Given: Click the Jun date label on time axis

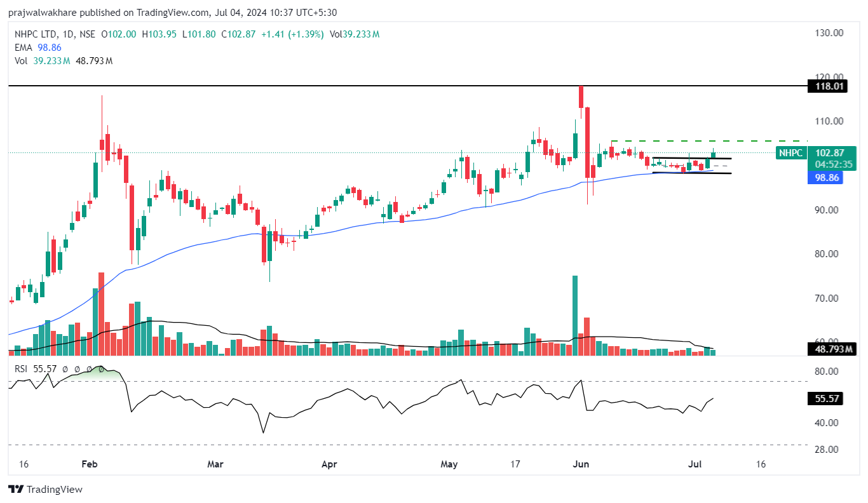Looking at the screenshot, I should tap(581, 464).
